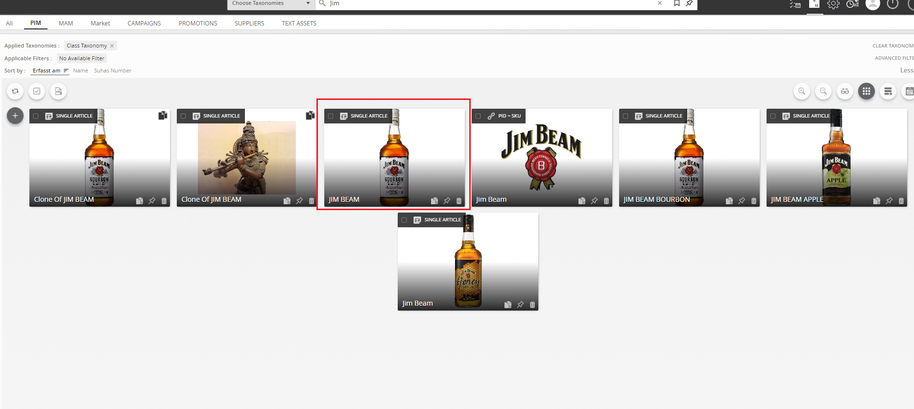Open the Choose Taxonomies dropdown
This screenshot has width=914, height=409.
(x=270, y=3)
